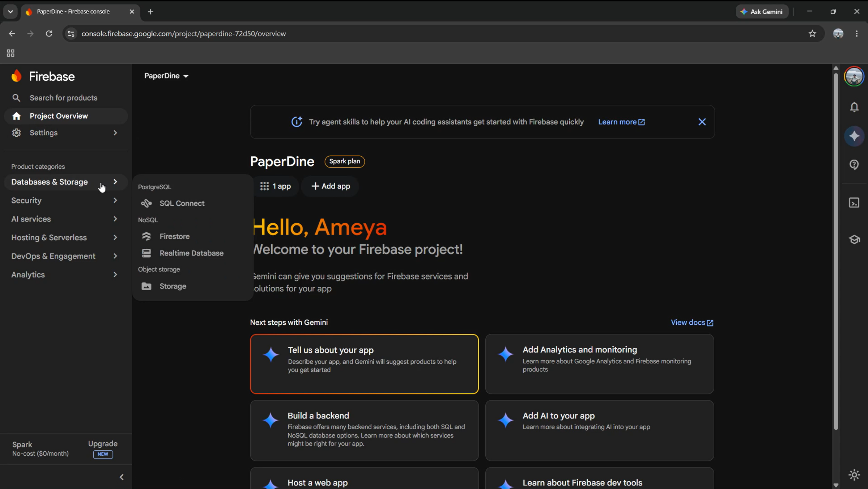Select the Add Analytics and monitoring card

pos(599,364)
